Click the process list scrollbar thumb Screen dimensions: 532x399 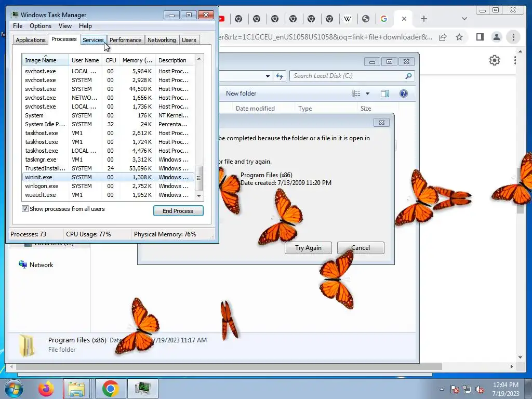pos(199,179)
